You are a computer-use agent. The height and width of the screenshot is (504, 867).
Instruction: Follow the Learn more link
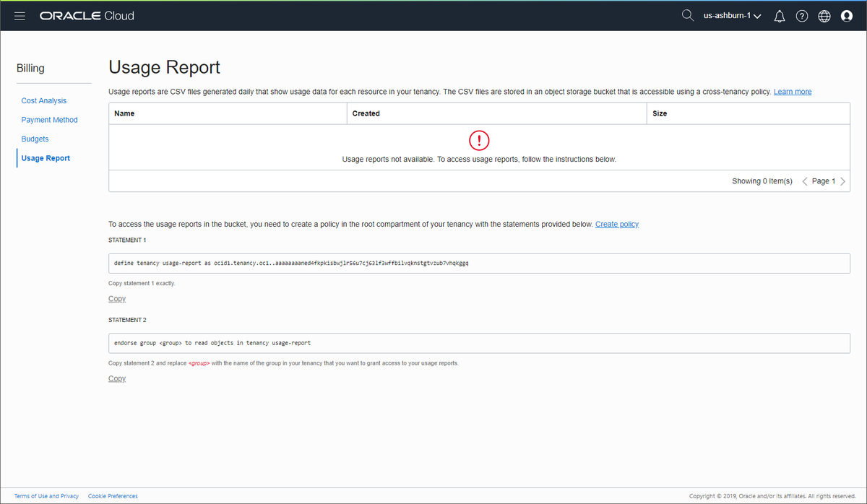click(793, 92)
